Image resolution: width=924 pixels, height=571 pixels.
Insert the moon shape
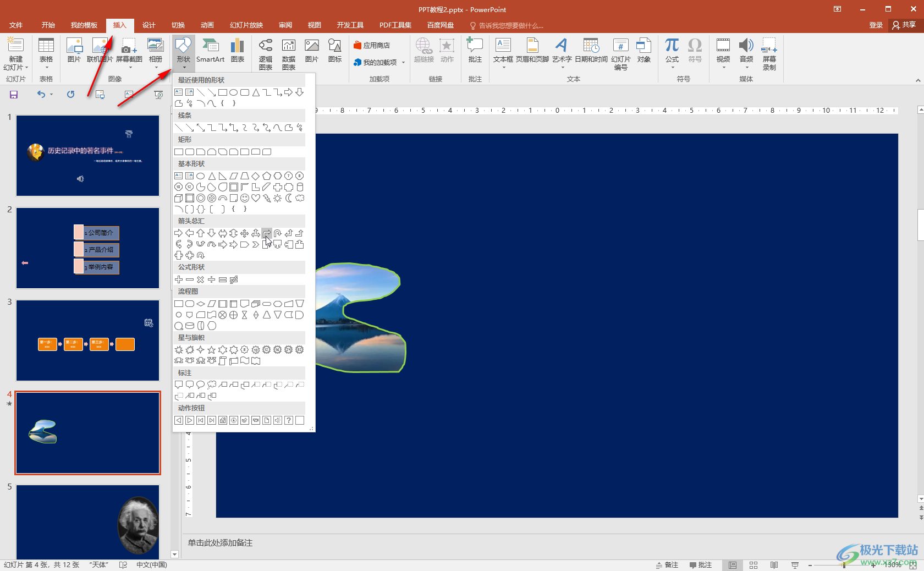point(289,198)
